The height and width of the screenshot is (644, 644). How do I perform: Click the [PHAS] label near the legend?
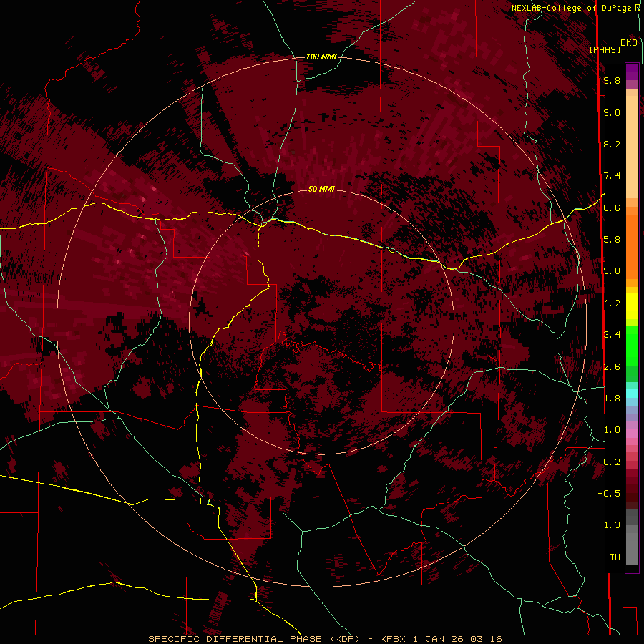click(605, 49)
